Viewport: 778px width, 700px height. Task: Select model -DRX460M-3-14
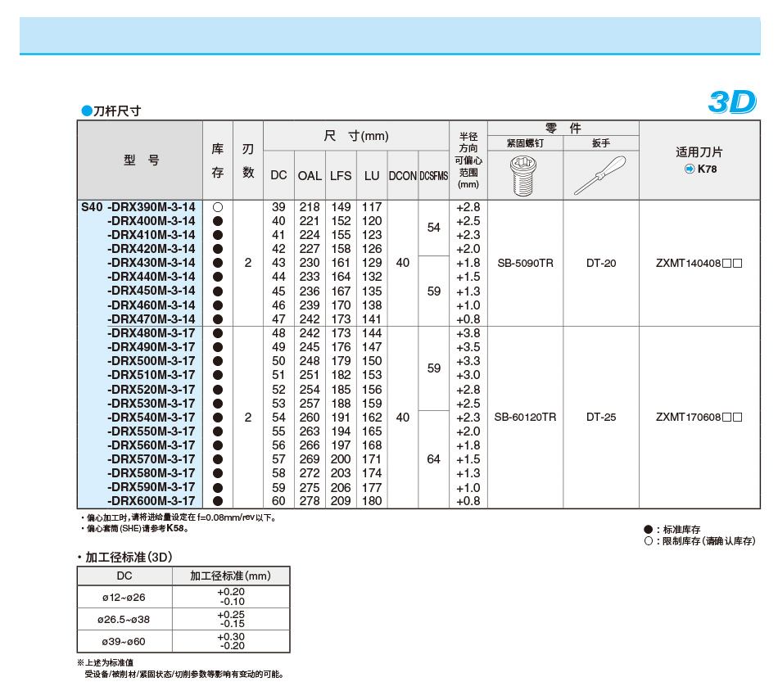tap(152, 305)
